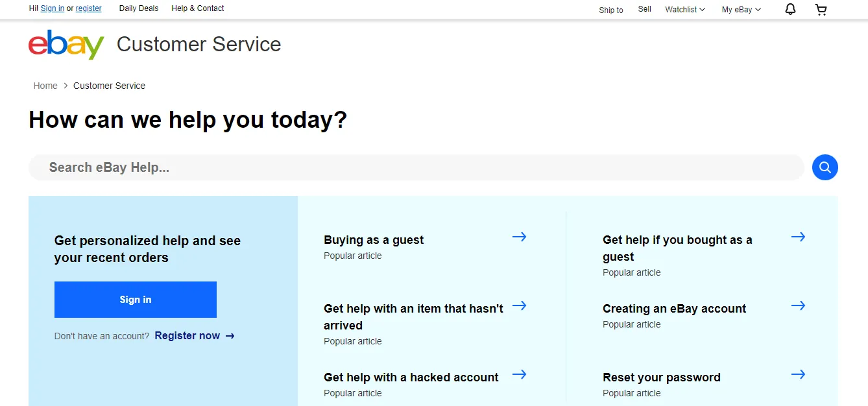The width and height of the screenshot is (868, 406).
Task: Click Don't have an account? text
Action: 102,336
